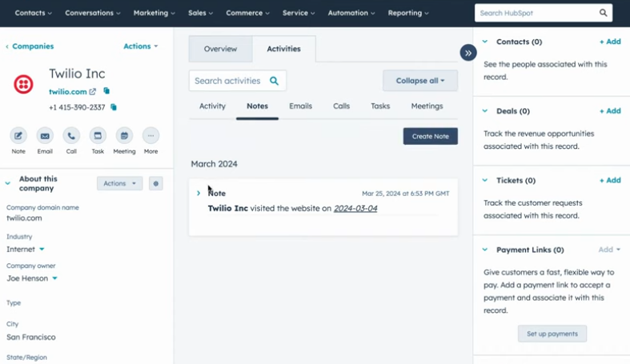The image size is (630, 364).
Task: Switch to the Emails filter tab
Action: (300, 106)
